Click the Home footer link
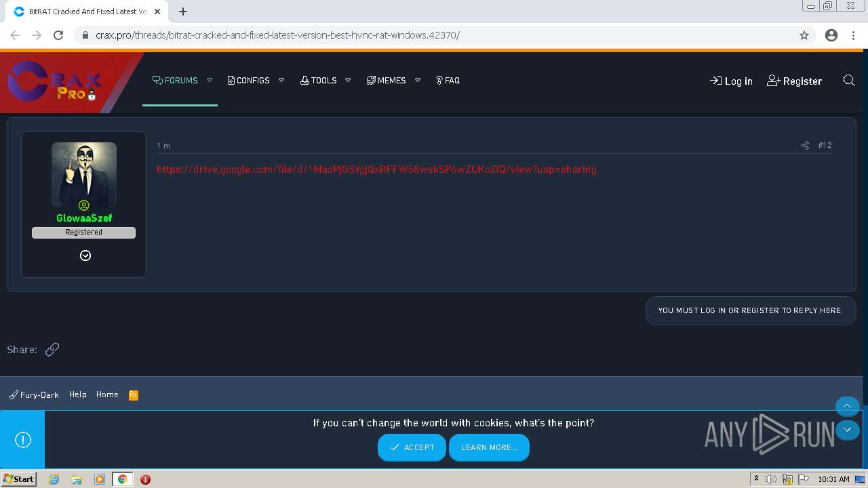Screen dimensions: 868x488 [x=107, y=394]
